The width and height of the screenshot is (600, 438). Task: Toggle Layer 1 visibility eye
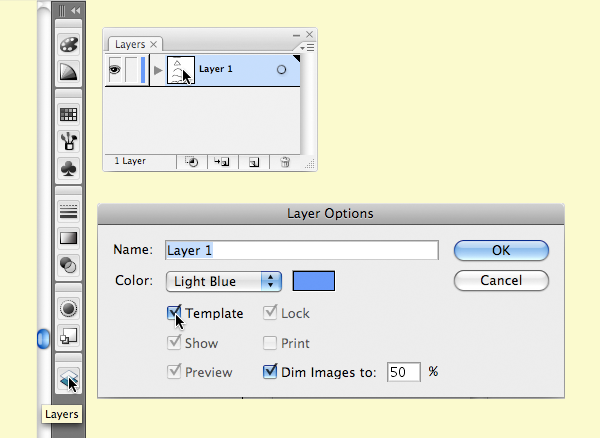115,70
